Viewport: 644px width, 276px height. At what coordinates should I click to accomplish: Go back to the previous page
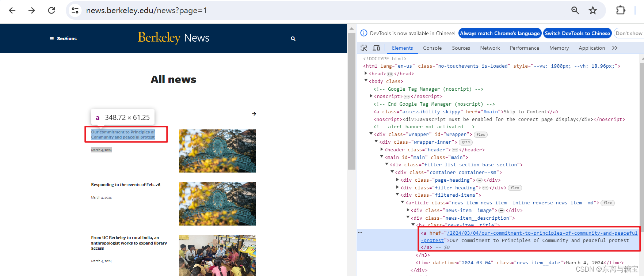coord(12,11)
